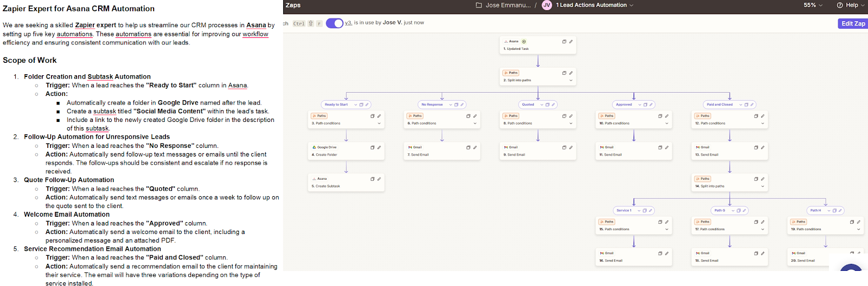Select the 20. Send Email step text
Screen dimensions: 868x286
pyautogui.click(x=803, y=261)
